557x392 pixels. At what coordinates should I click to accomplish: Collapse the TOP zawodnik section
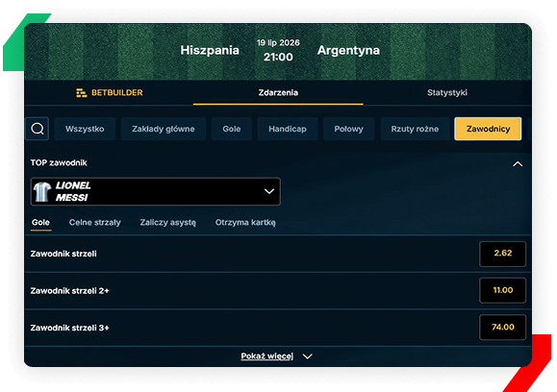[518, 164]
